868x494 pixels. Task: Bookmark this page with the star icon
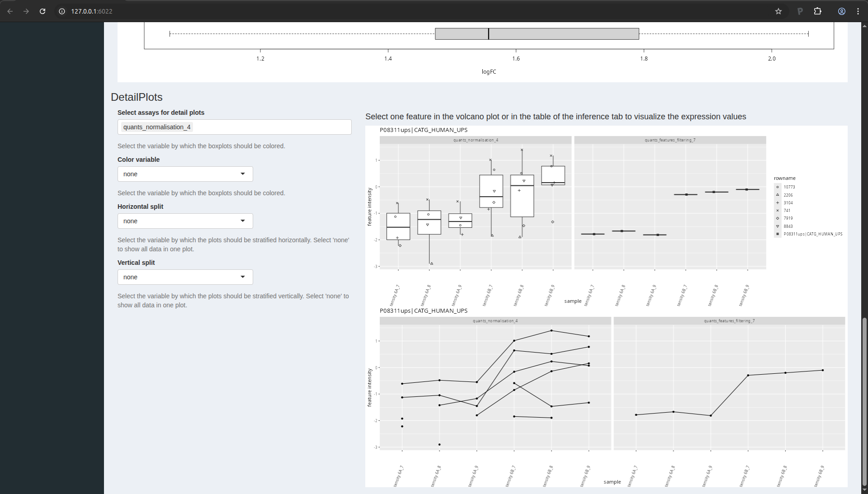[778, 11]
